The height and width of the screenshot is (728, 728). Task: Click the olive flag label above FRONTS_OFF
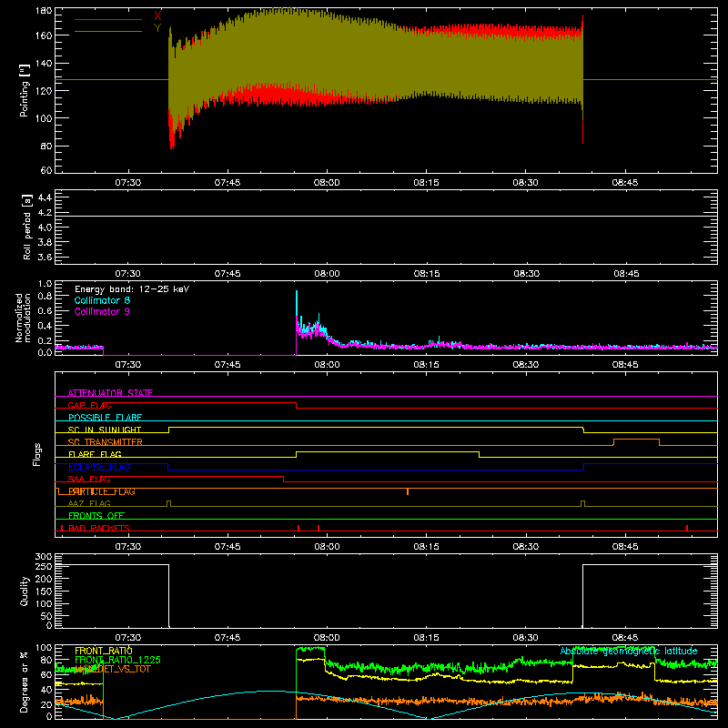89,504
